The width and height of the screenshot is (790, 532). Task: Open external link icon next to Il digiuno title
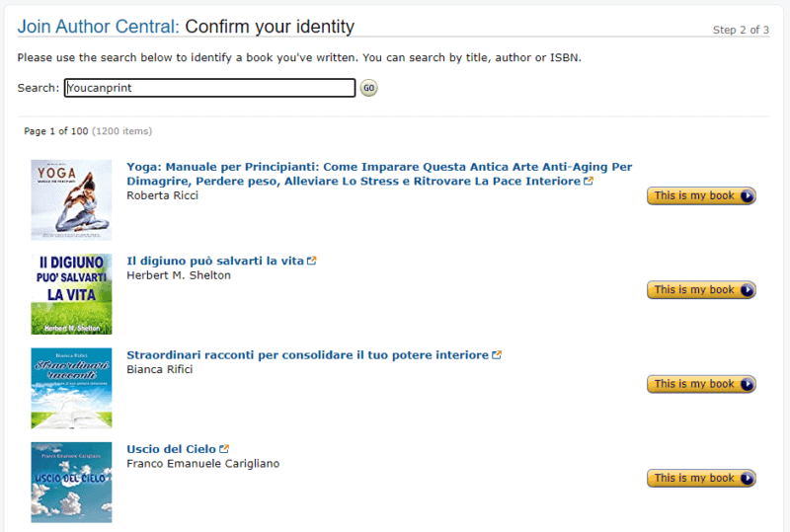311,261
